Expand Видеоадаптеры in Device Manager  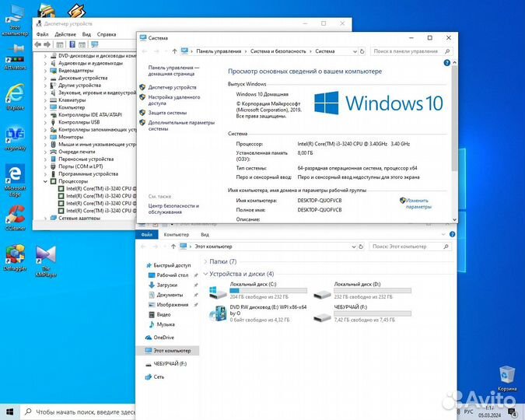point(45,71)
